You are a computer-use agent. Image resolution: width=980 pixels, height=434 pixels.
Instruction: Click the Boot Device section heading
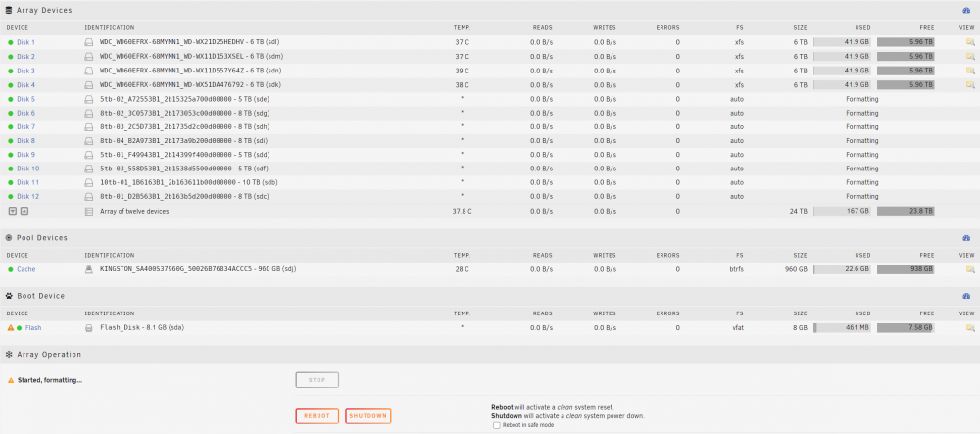[40, 296]
